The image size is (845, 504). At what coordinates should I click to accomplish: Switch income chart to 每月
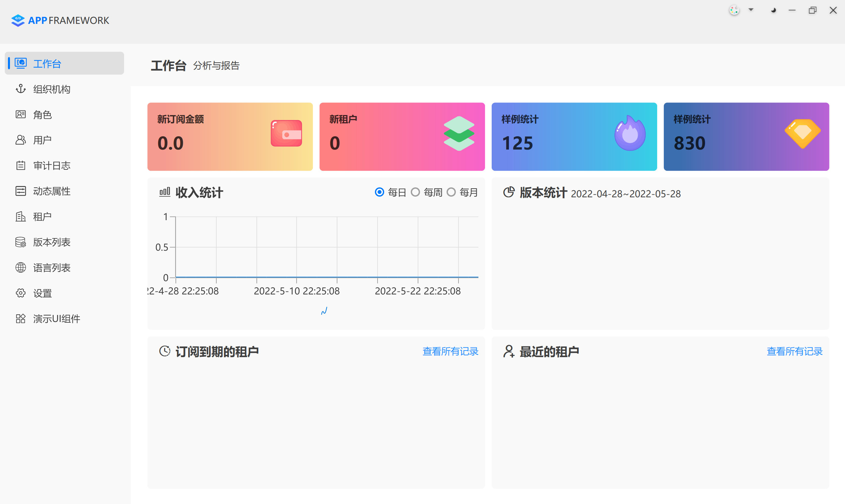pyautogui.click(x=451, y=192)
